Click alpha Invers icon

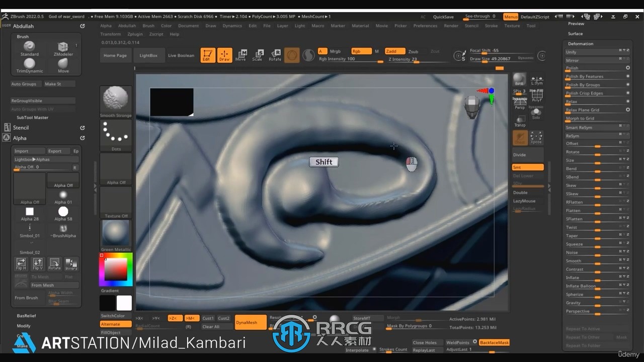[71, 264]
